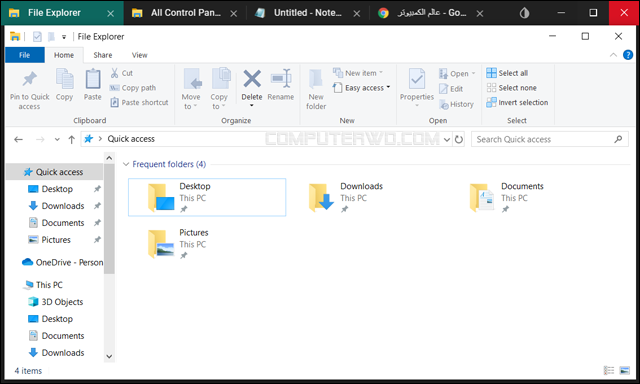Open Customize Quick Access Toolbar dropdown
The height and width of the screenshot is (384, 640).
point(64,37)
